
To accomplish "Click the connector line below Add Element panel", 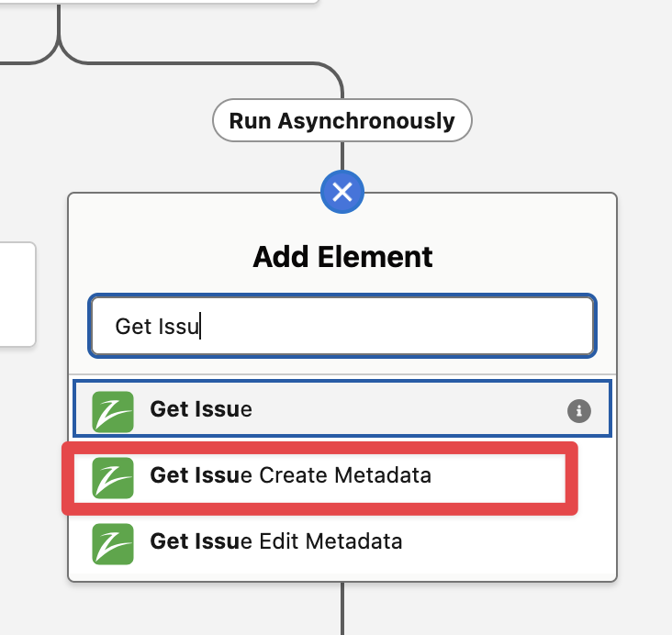I will coord(342,606).
